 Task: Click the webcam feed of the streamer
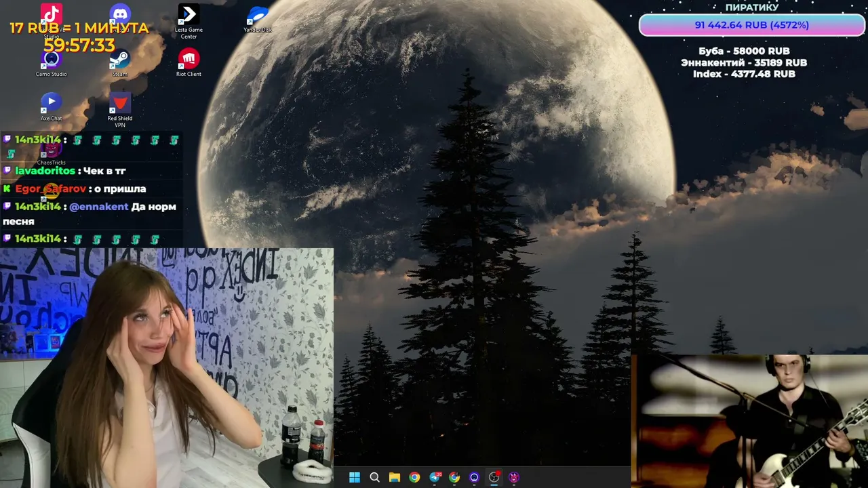tap(167, 368)
